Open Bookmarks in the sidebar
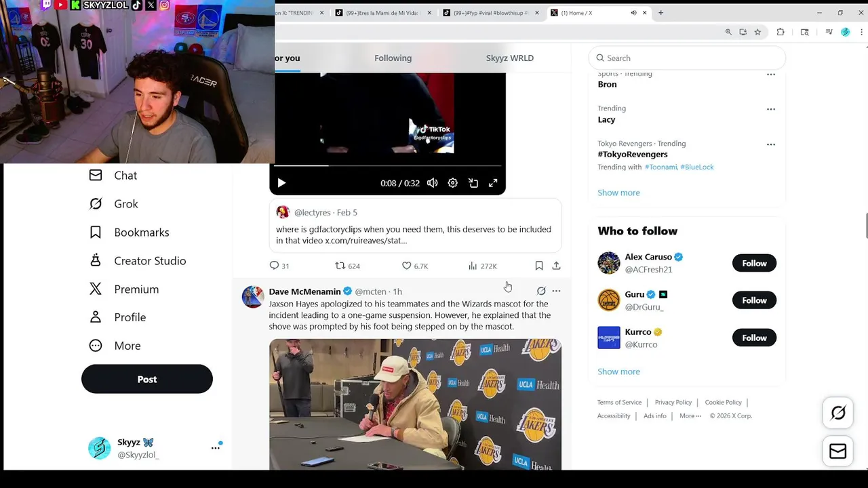Screen dimensions: 868x488 129,232
